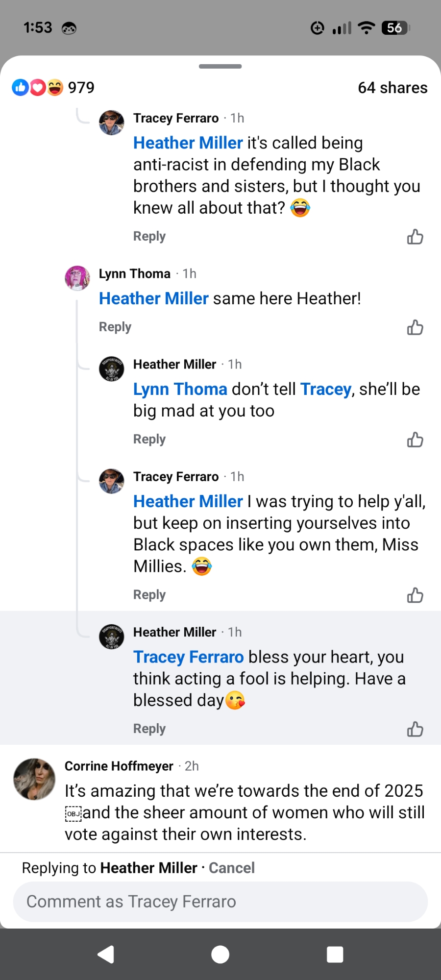Tap Android back navigation button
The width and height of the screenshot is (441, 980).
(106, 955)
